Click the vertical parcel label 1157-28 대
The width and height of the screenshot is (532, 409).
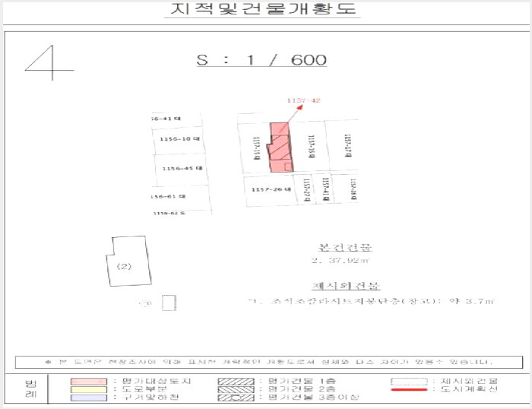353,190
